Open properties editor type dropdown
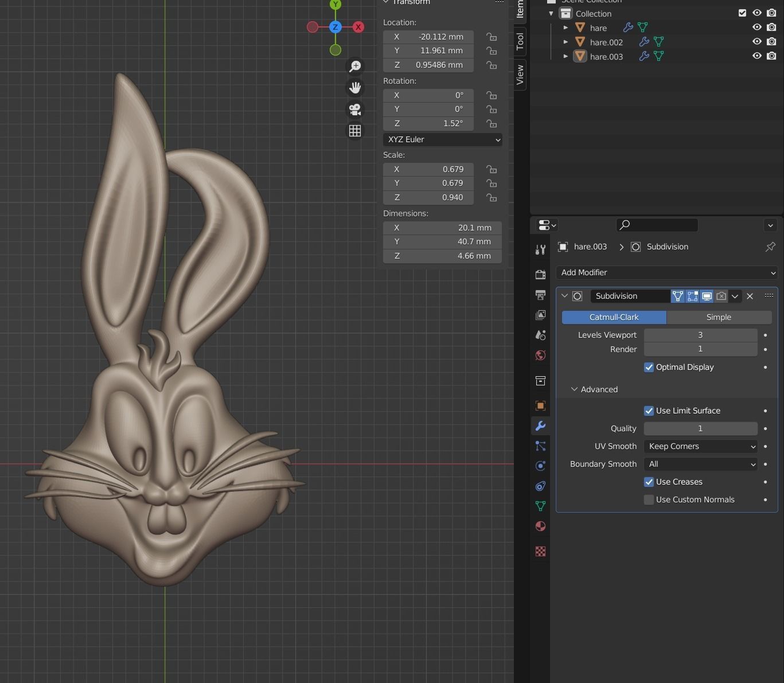The image size is (784, 683). tap(547, 225)
